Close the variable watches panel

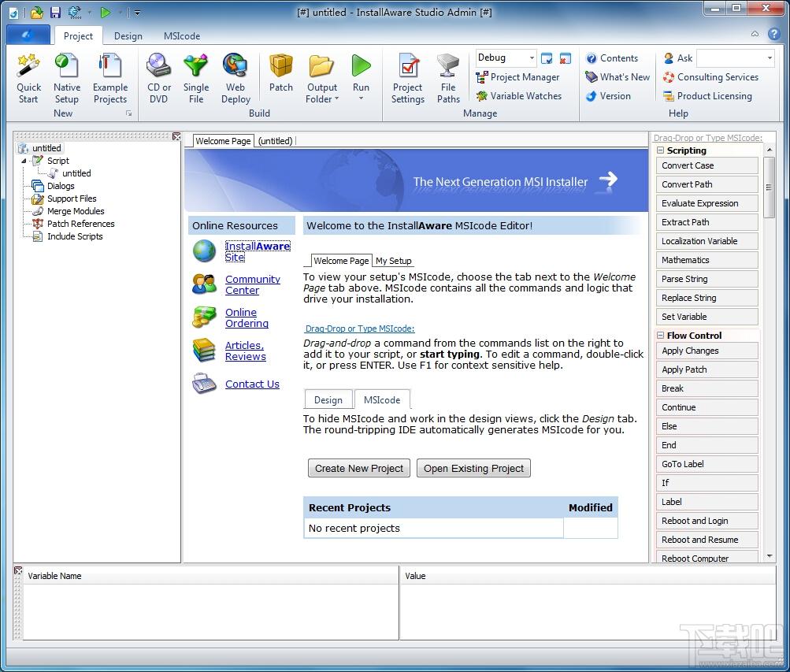point(18,570)
